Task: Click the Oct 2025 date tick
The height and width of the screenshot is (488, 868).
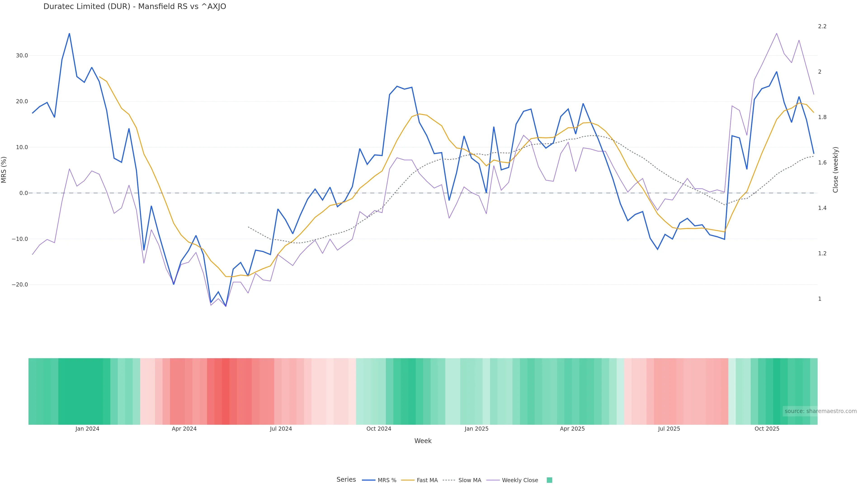Action: pos(767,429)
